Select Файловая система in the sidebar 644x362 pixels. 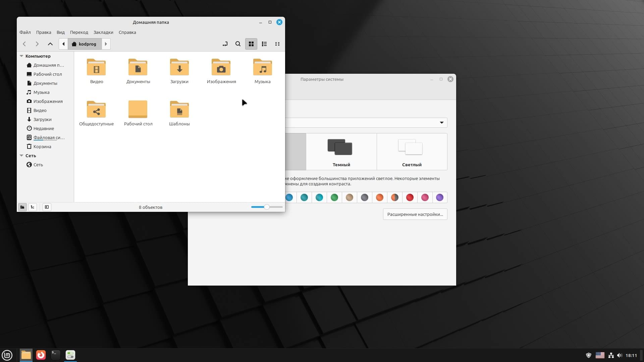[x=45, y=137]
